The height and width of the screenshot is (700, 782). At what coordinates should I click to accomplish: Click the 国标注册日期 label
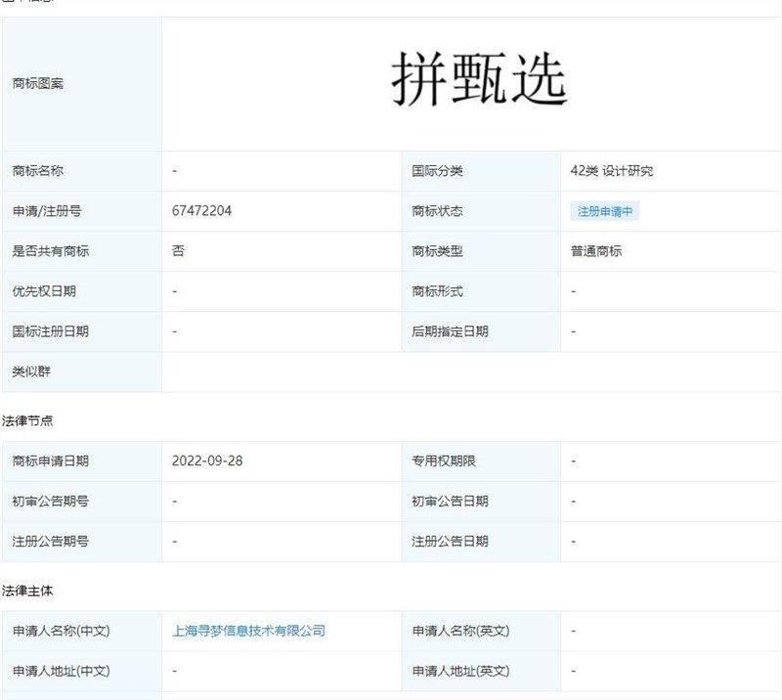(x=51, y=331)
